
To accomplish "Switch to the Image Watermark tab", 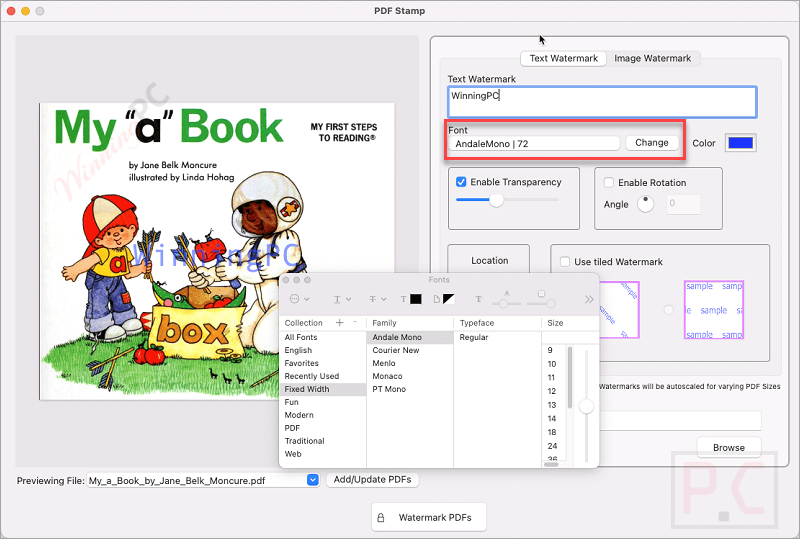I will pos(653,58).
